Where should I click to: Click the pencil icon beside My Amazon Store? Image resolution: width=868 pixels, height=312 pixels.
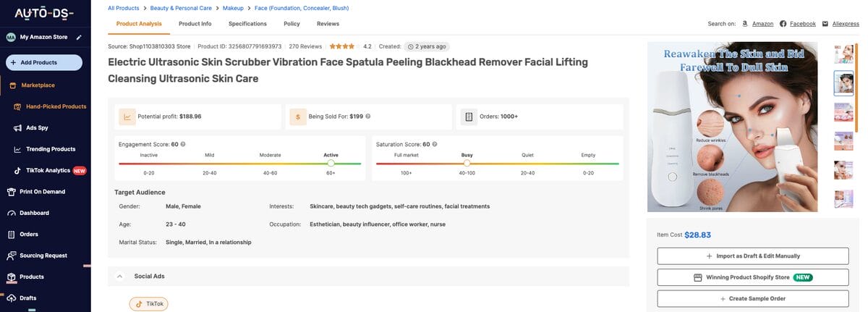pyautogui.click(x=79, y=37)
